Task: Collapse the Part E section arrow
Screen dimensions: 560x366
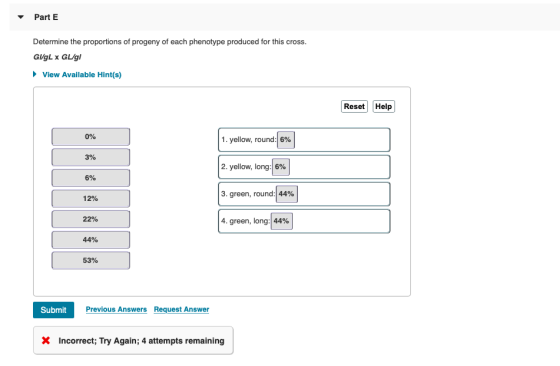Action: [21, 17]
